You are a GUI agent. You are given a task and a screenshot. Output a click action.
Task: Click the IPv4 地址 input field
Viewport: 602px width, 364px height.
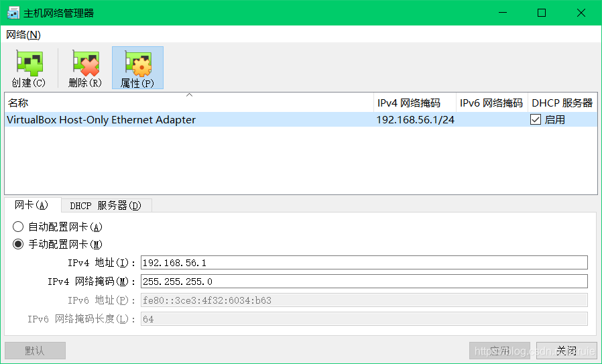pyautogui.click(x=364, y=263)
